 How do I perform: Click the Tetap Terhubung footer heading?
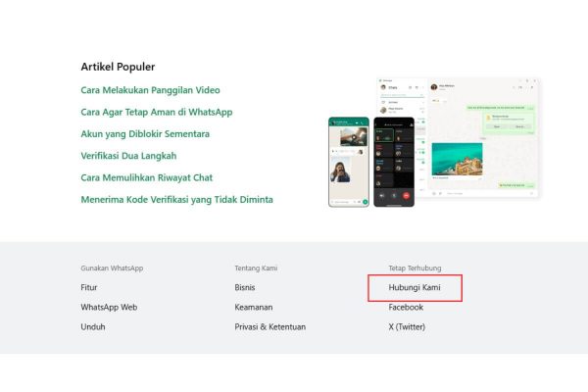click(x=415, y=268)
